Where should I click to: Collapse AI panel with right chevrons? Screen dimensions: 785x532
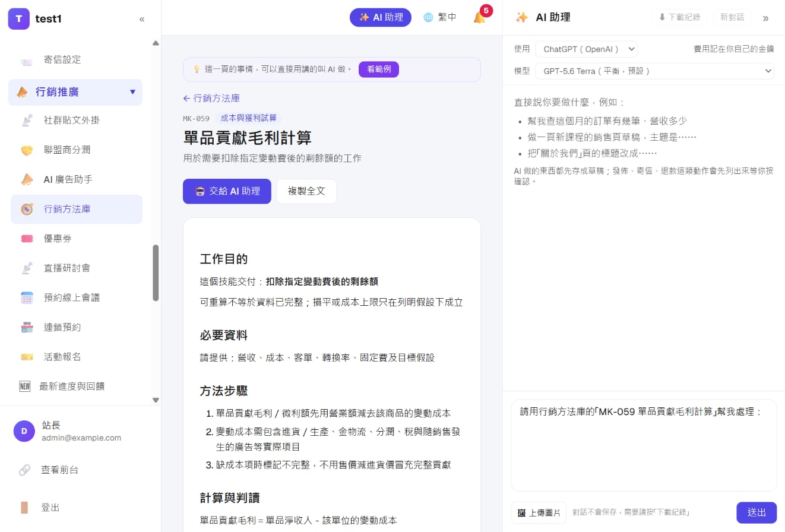[x=765, y=18]
